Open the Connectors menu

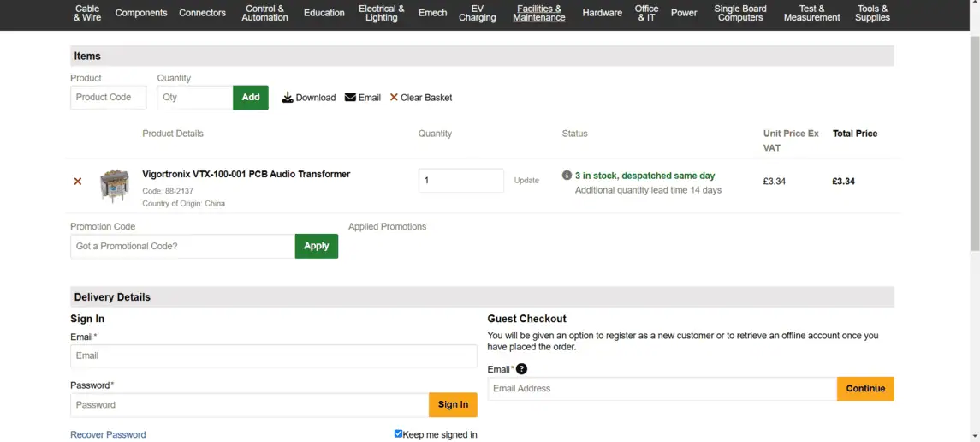coord(203,13)
